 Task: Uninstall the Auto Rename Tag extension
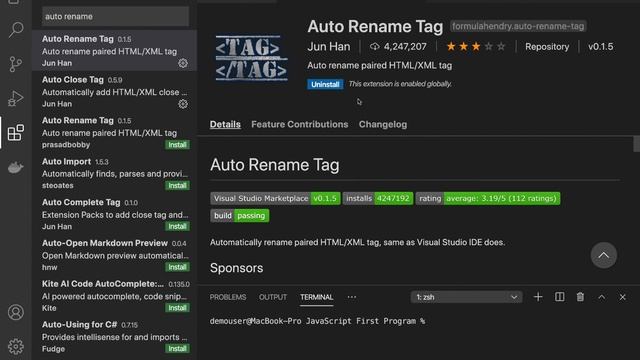[325, 84]
